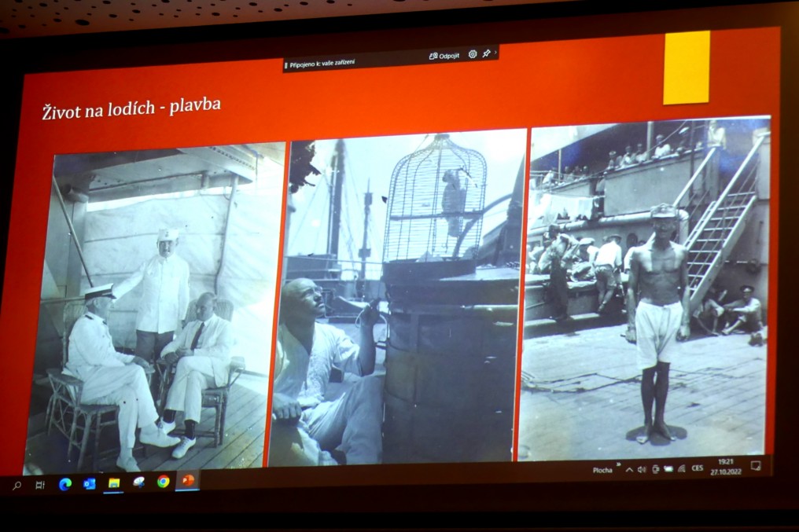The width and height of the screenshot is (799, 532).
Task: Click the photo of the parrot cage
Action: (399, 297)
